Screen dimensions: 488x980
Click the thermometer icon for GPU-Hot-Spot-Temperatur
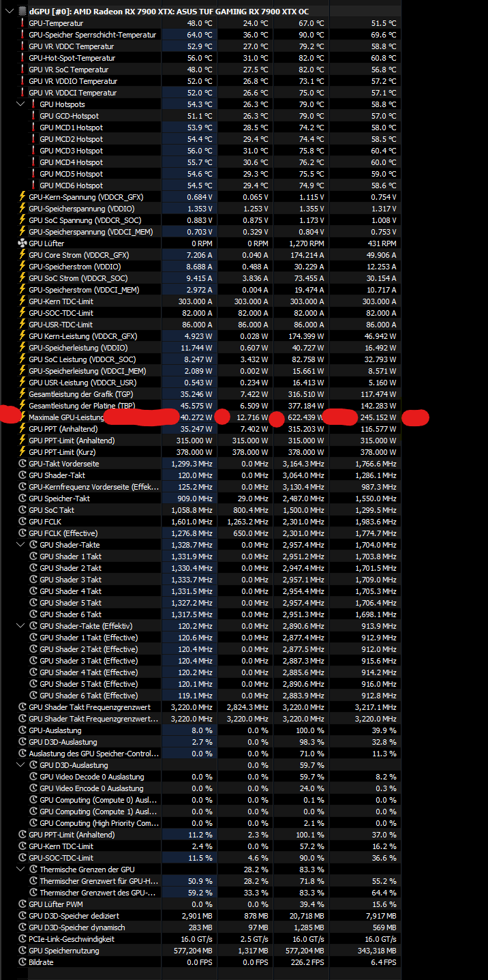pos(22,58)
